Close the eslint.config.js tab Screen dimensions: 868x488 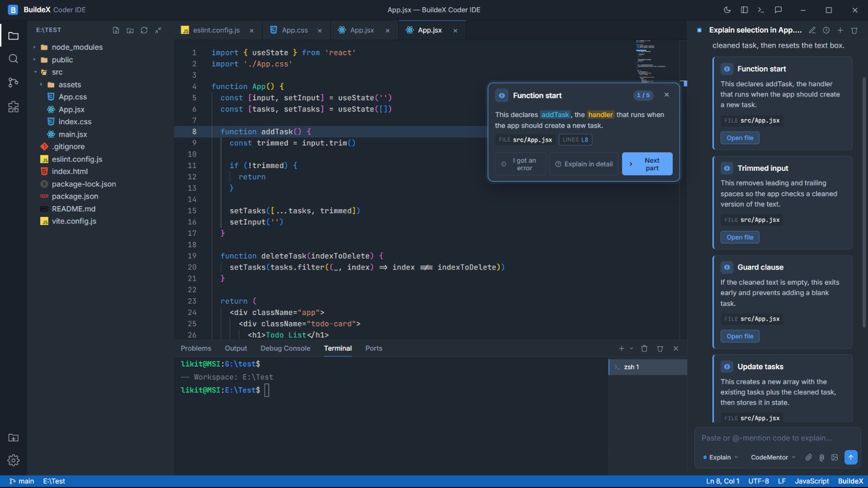252,31
